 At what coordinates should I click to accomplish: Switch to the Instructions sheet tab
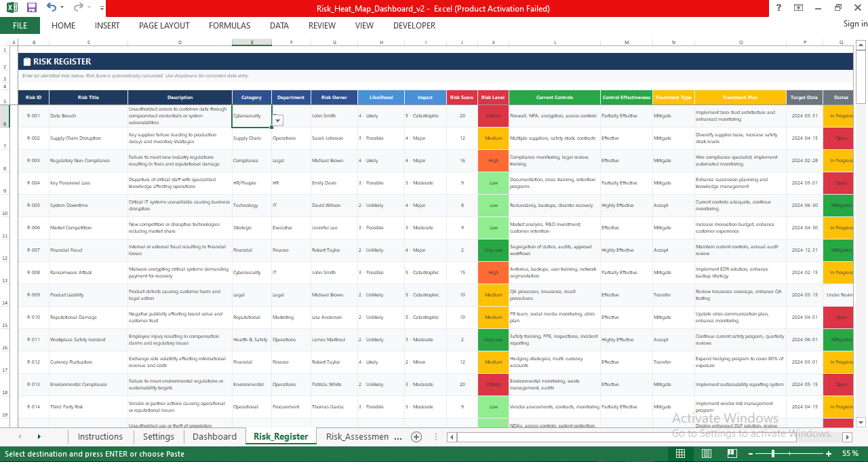coord(100,437)
